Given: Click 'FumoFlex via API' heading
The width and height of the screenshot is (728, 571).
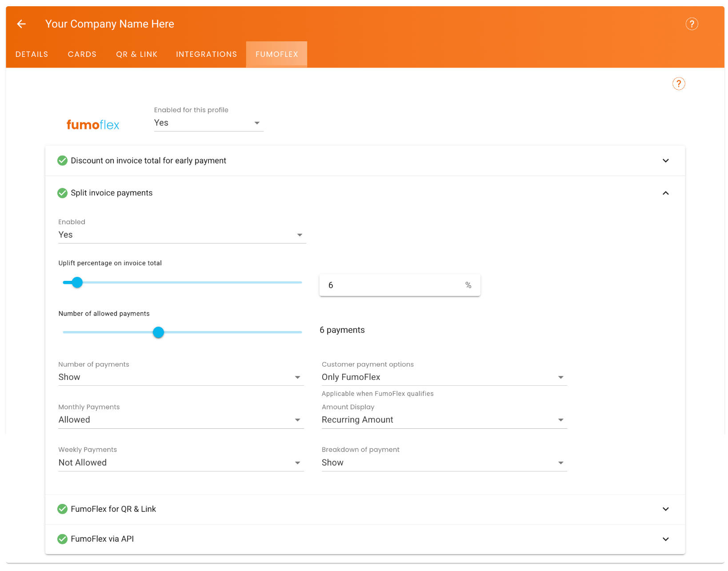Looking at the screenshot, I should (x=102, y=539).
